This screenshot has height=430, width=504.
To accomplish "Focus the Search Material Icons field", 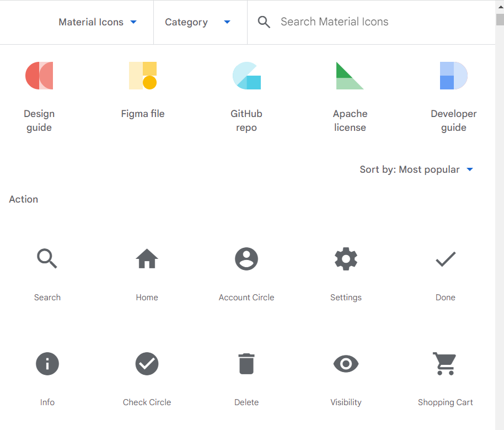I will pyautogui.click(x=334, y=22).
